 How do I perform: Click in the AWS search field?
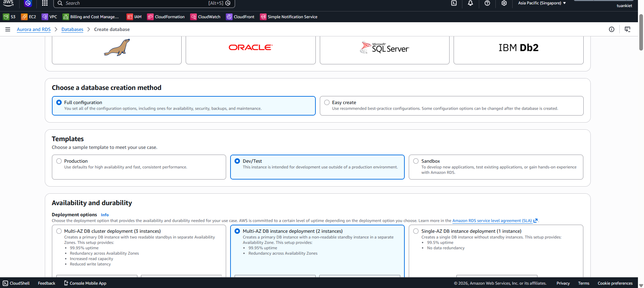pyautogui.click(x=135, y=3)
